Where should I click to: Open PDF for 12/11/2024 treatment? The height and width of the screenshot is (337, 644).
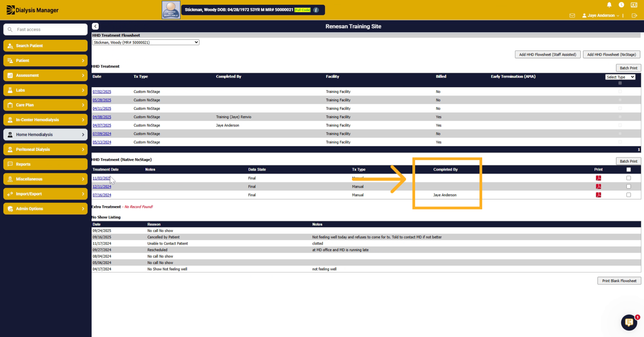598,186
